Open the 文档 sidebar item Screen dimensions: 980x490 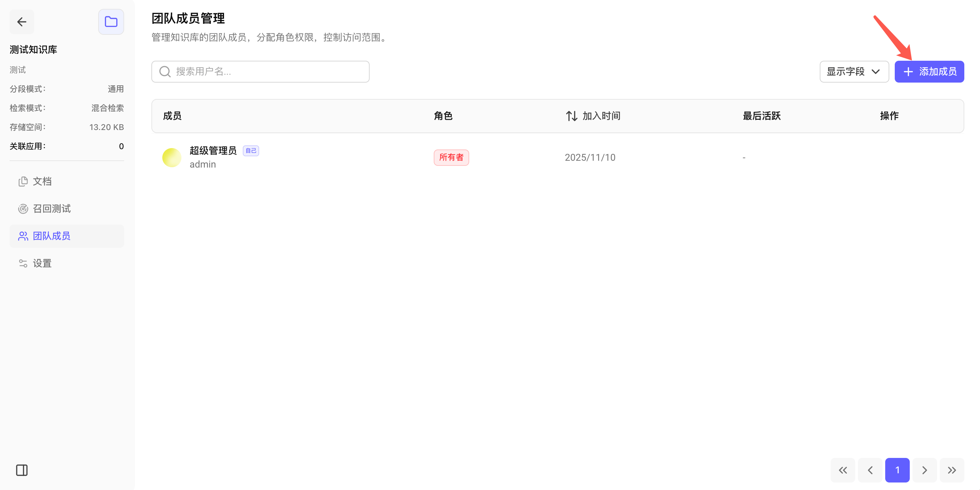(x=42, y=181)
